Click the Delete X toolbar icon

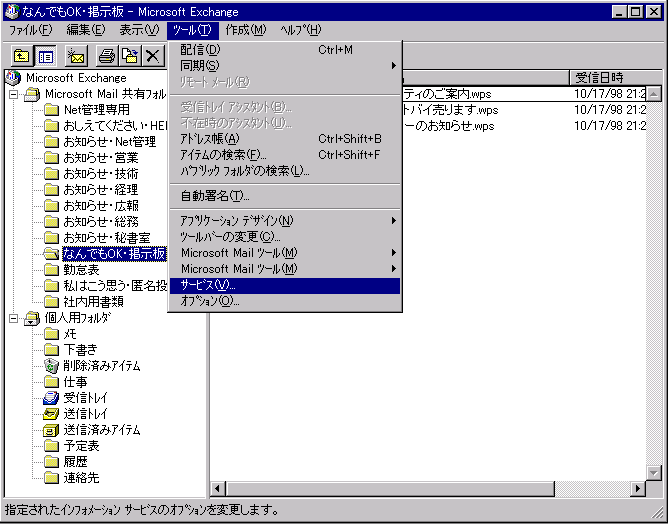point(152,56)
